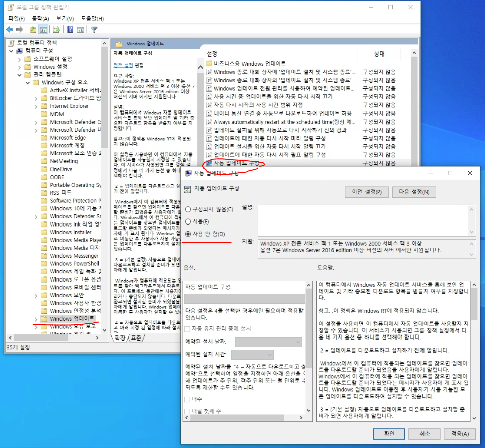Click the Windows Messenger folder icon
The width and height of the screenshot is (485, 448).
(x=44, y=256)
